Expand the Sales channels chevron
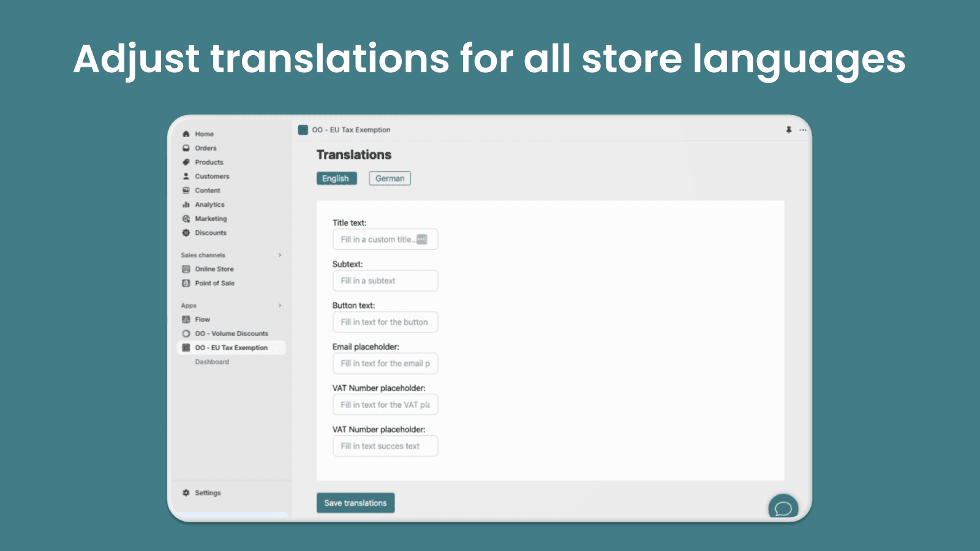 (280, 255)
